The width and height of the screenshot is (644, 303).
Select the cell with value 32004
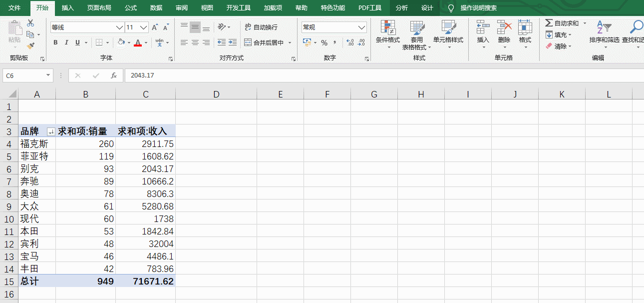pos(145,243)
